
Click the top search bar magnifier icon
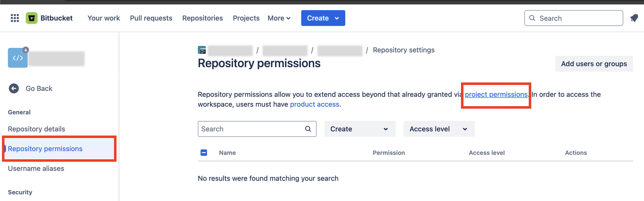[x=532, y=18]
